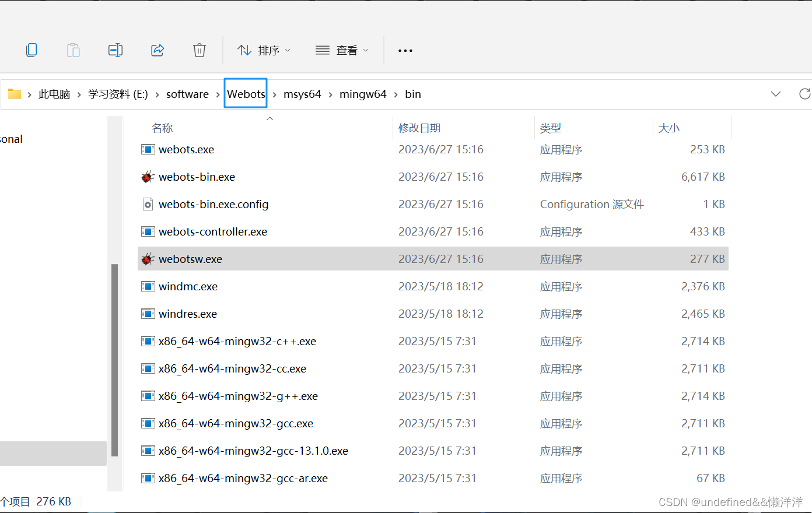Open the 查看 view dropdown
Screen dimensions: 812x513
342,50
